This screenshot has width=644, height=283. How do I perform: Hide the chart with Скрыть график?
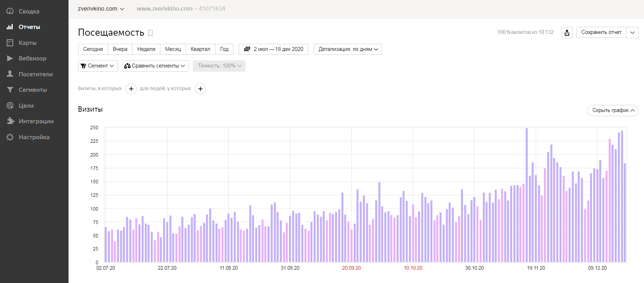[613, 110]
